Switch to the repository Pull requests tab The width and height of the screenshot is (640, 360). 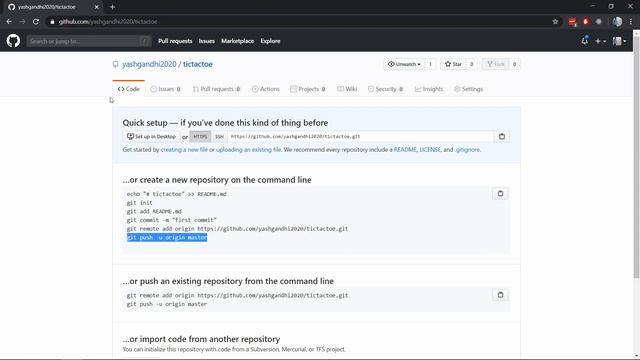(216, 89)
